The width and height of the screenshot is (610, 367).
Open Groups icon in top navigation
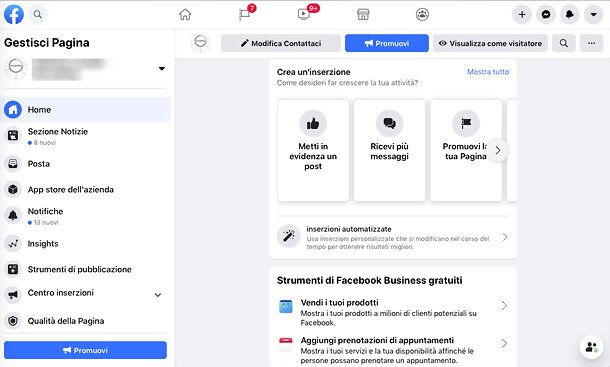(x=422, y=14)
